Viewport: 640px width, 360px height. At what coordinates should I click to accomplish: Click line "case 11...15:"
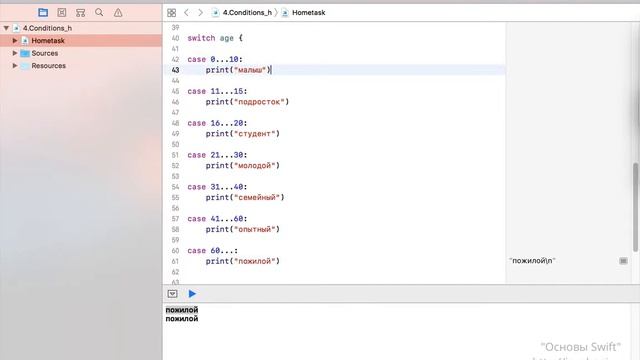click(217, 91)
